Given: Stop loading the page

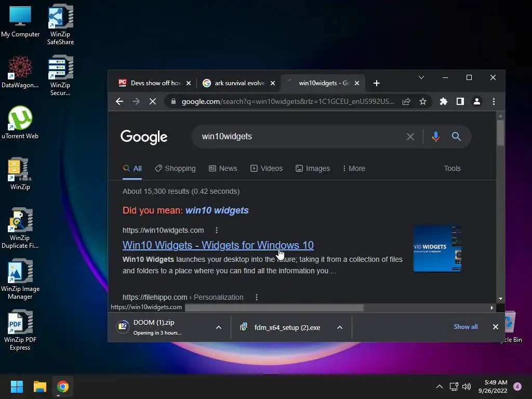Looking at the screenshot, I should 153,101.
